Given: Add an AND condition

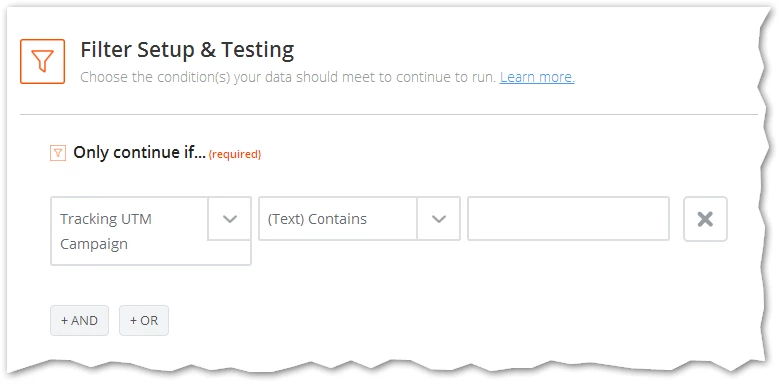Looking at the screenshot, I should point(79,320).
